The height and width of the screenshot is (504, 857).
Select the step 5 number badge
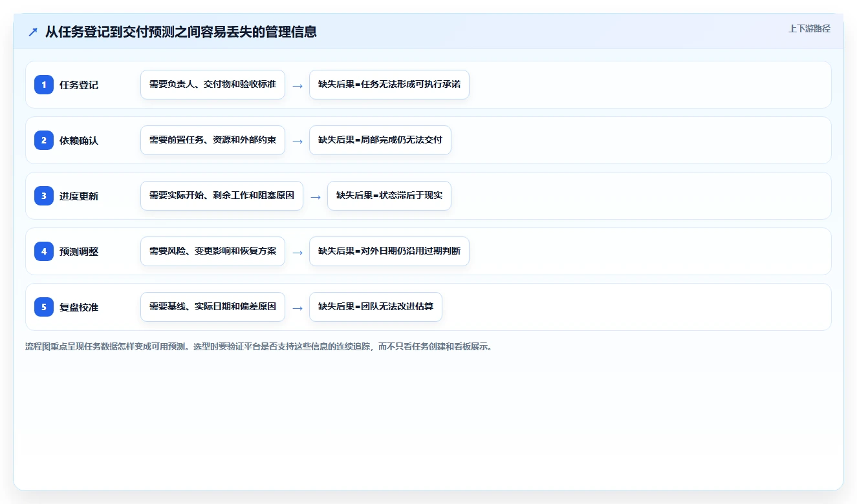coord(44,307)
